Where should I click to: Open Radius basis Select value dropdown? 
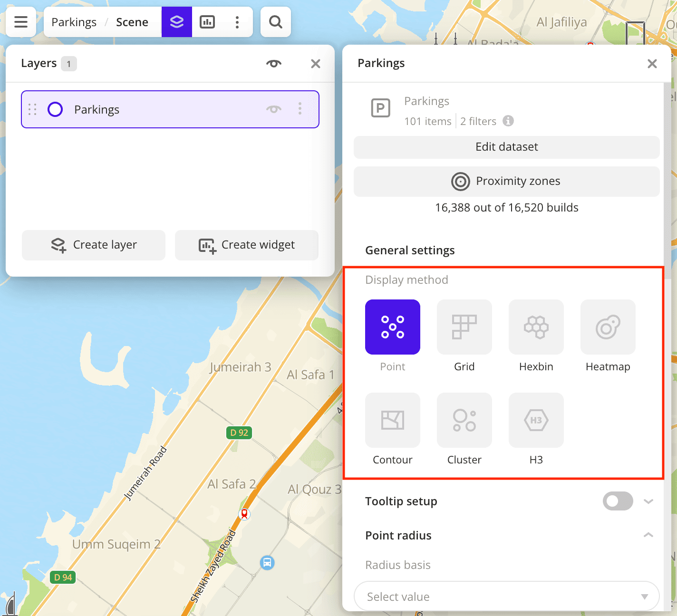(506, 596)
